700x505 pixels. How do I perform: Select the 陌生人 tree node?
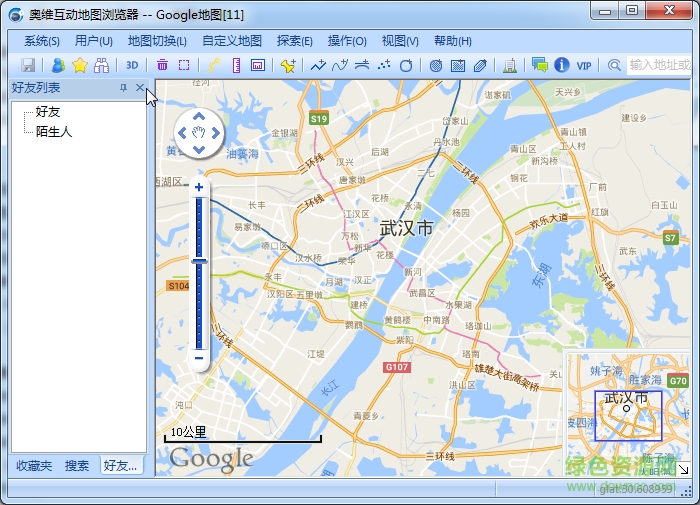tap(54, 131)
